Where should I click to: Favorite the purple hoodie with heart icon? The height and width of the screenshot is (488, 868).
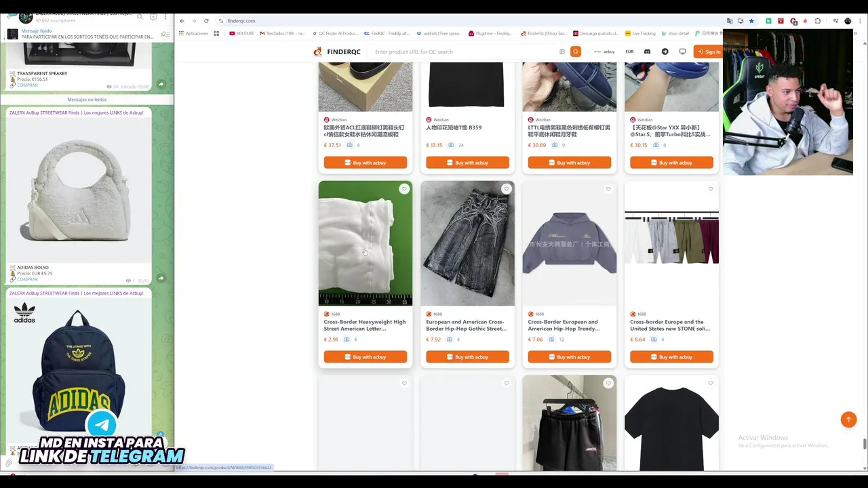(608, 189)
